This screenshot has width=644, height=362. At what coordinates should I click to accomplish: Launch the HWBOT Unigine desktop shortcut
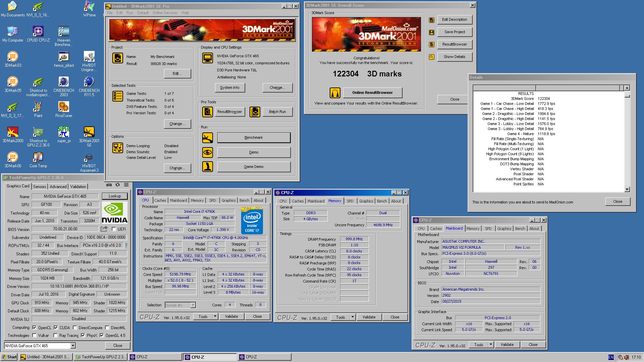(89, 61)
